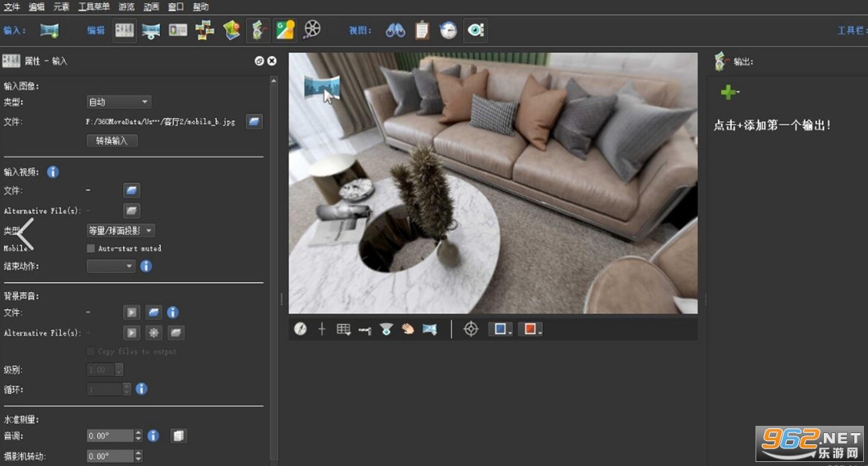
Task: Click the green plus add output
Action: [728, 92]
